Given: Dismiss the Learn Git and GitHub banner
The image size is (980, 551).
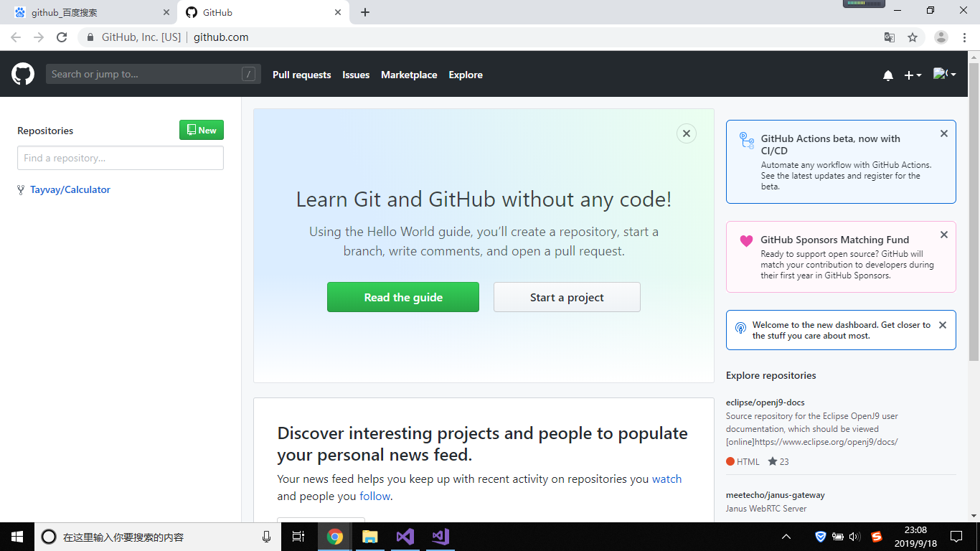Looking at the screenshot, I should point(687,133).
